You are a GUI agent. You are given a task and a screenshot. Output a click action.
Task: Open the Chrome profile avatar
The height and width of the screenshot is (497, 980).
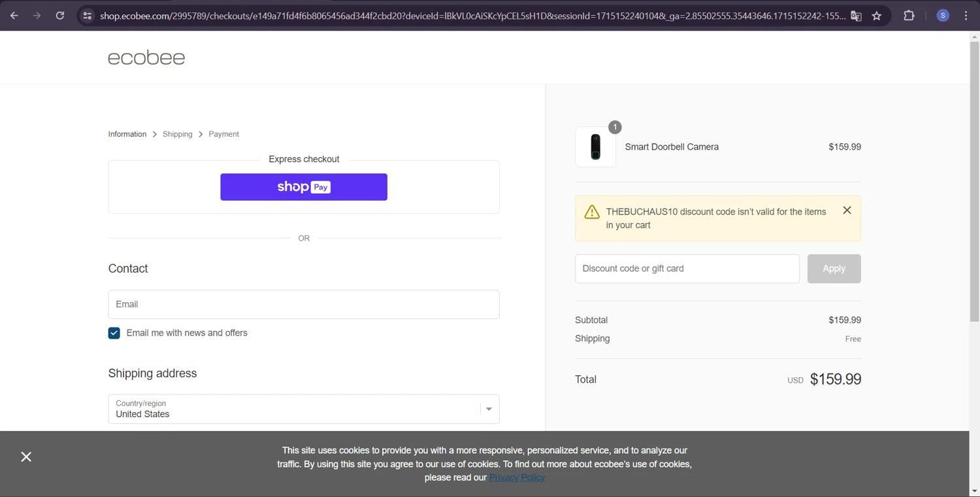click(x=943, y=16)
